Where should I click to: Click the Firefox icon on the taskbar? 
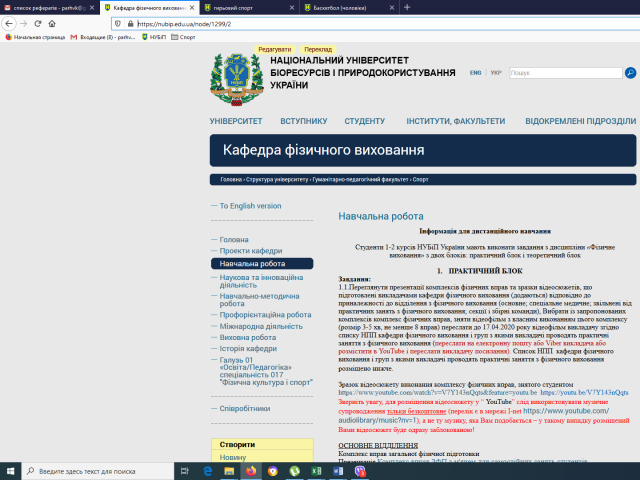click(251, 471)
